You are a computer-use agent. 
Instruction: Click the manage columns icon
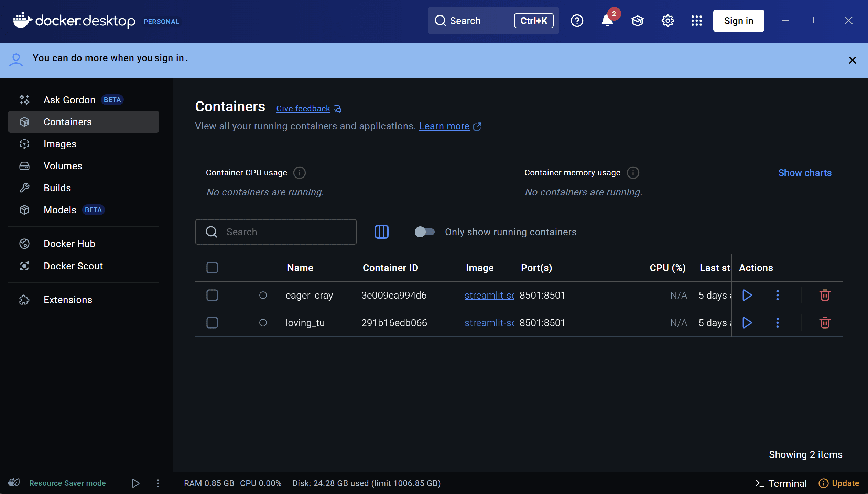pos(381,232)
